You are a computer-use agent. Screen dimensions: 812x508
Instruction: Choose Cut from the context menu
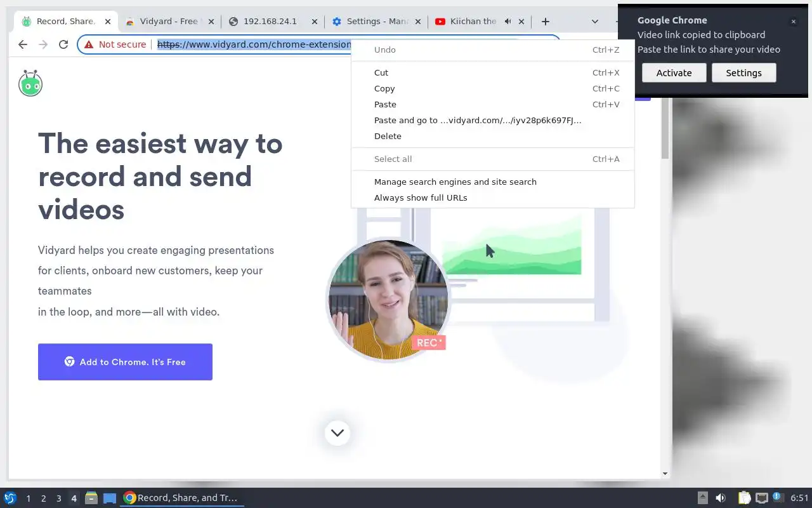pyautogui.click(x=492, y=72)
